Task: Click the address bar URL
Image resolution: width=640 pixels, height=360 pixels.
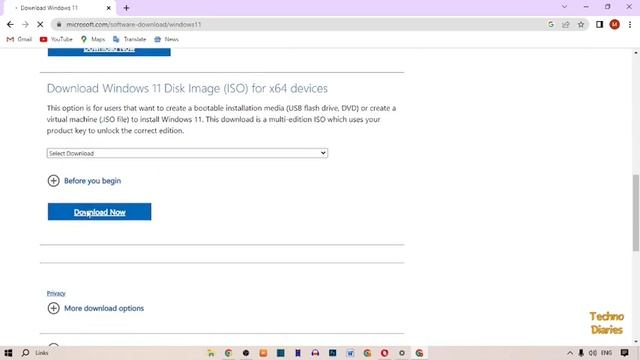Action: point(134,24)
